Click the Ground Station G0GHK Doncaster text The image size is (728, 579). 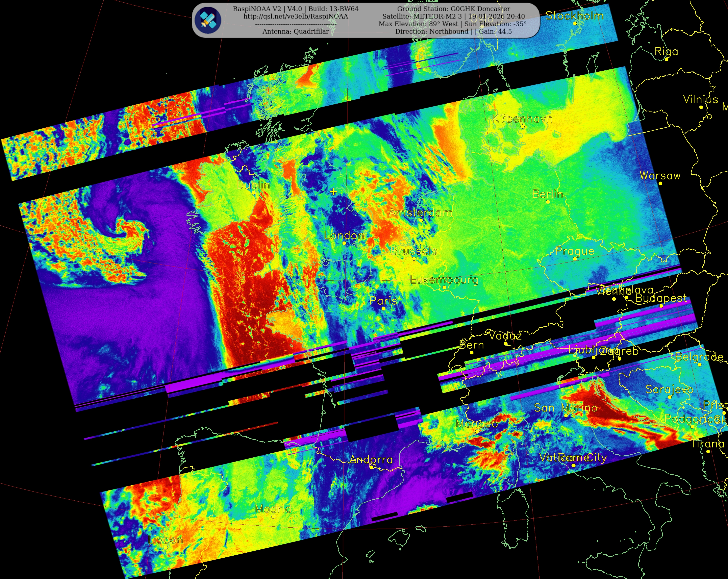[453, 9]
